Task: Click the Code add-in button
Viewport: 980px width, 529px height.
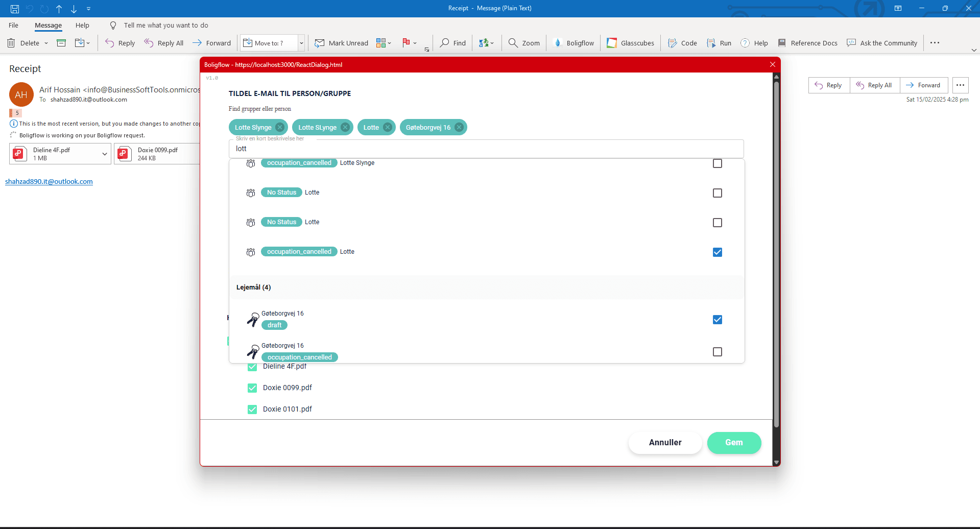Action: coord(682,43)
